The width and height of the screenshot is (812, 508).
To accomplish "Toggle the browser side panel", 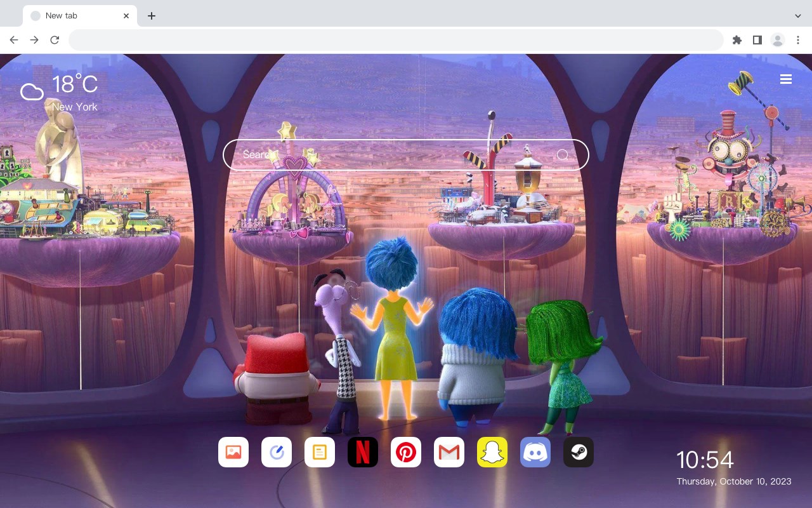I will [x=757, y=40].
